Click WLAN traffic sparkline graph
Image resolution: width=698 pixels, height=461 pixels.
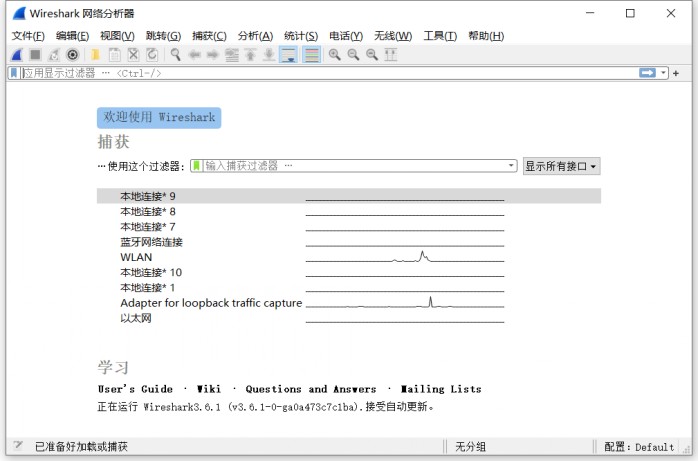405,257
